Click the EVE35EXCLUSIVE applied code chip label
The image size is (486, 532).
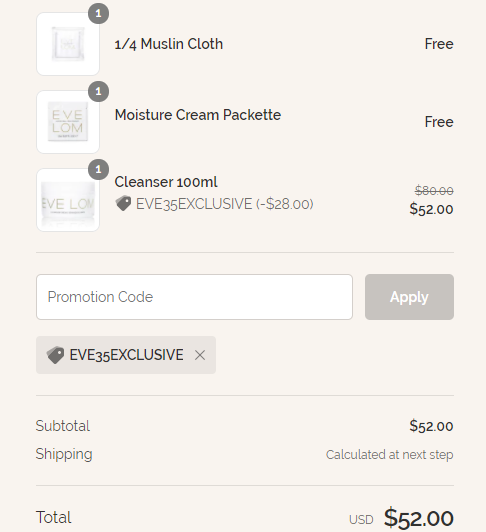(x=126, y=355)
